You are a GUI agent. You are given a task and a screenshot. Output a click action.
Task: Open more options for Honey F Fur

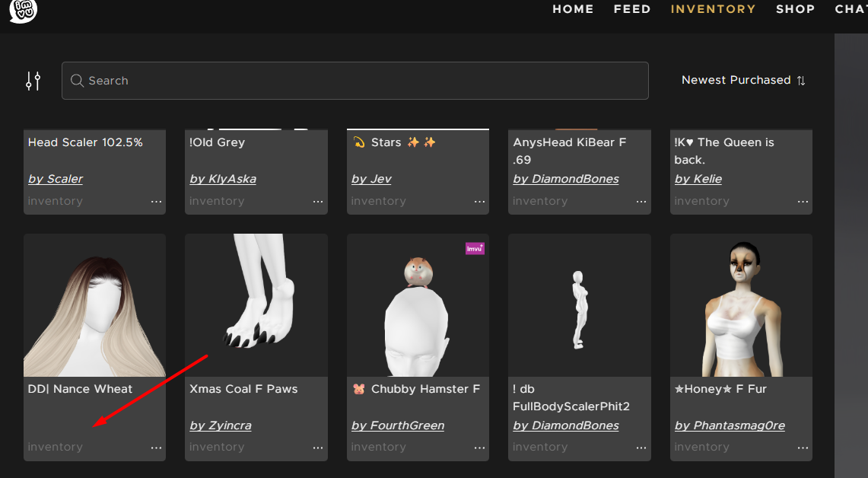tap(803, 448)
